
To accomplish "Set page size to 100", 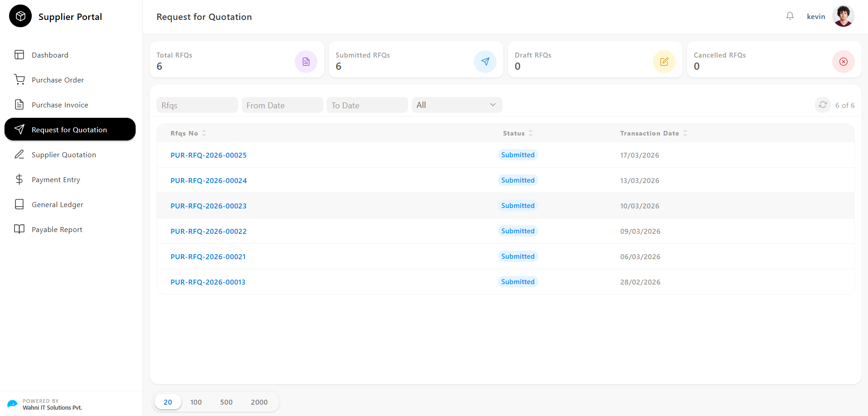I will point(196,402).
